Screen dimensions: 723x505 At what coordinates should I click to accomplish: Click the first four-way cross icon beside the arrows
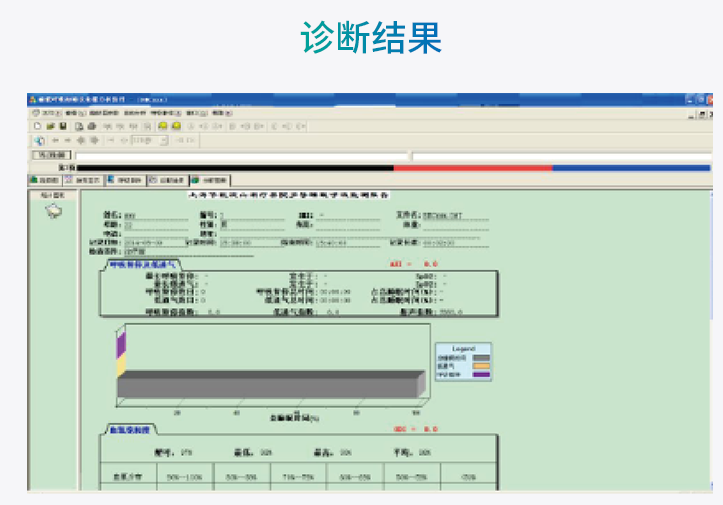click(x=81, y=140)
